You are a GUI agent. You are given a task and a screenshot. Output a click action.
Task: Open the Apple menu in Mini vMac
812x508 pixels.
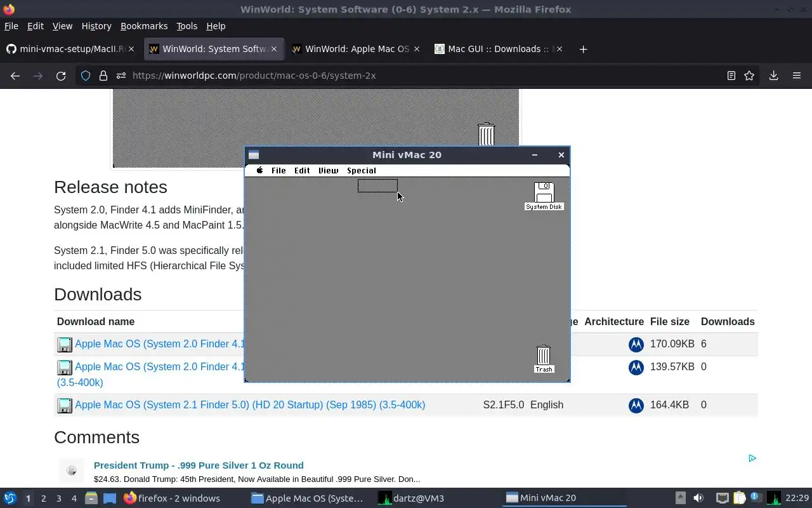pos(259,170)
